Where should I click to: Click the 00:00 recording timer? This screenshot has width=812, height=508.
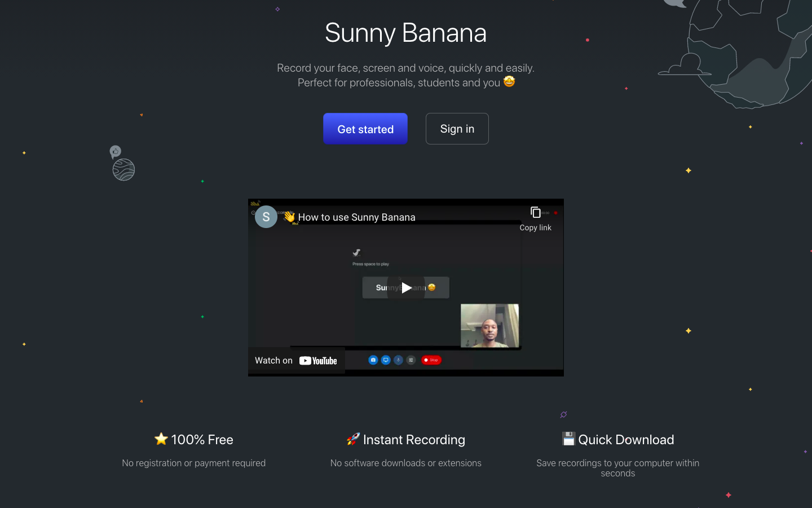coord(545,213)
